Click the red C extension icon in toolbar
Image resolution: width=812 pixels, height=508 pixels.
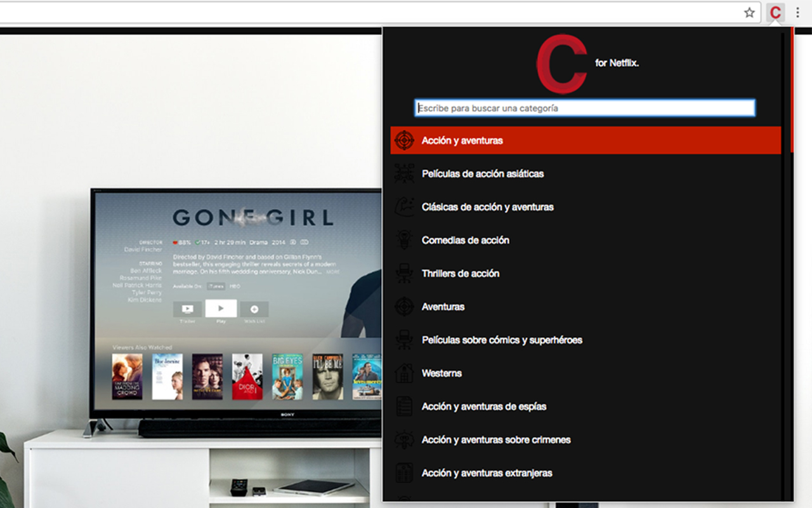coord(775,13)
